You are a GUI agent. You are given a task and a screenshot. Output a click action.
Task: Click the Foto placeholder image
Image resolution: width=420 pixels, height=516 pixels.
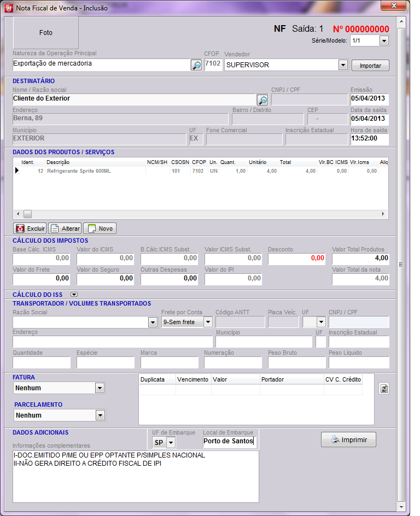46,33
